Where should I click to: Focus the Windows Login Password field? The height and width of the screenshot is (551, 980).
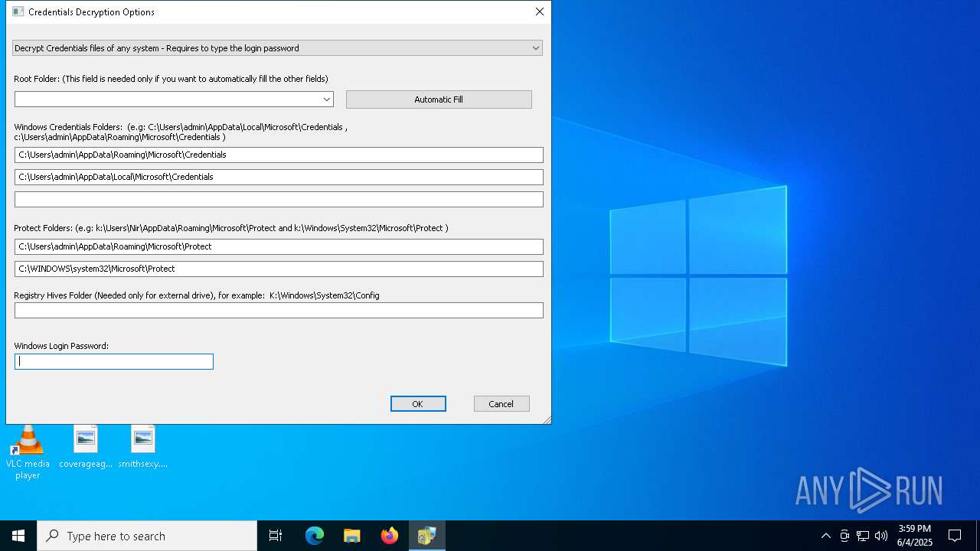tap(114, 361)
